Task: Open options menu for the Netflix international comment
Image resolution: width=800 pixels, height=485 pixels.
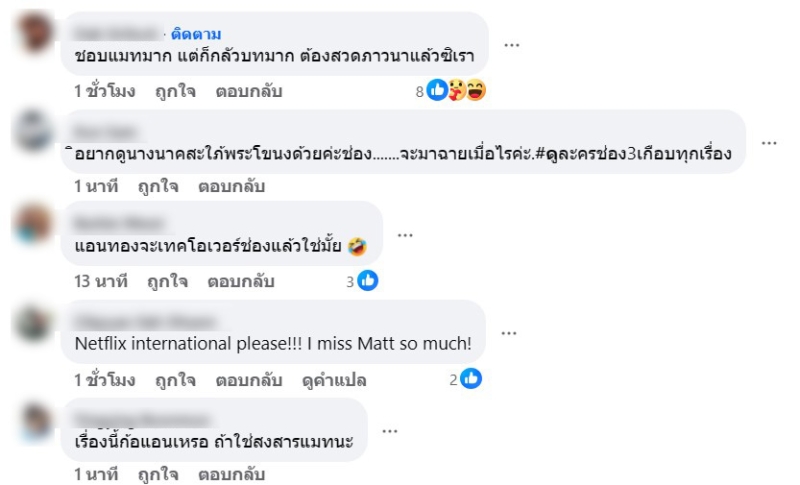Action: click(x=508, y=333)
